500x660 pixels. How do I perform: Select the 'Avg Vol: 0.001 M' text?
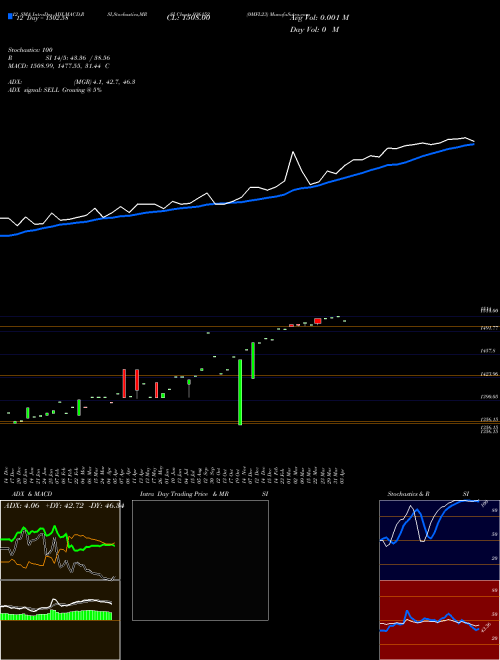[x=319, y=18]
